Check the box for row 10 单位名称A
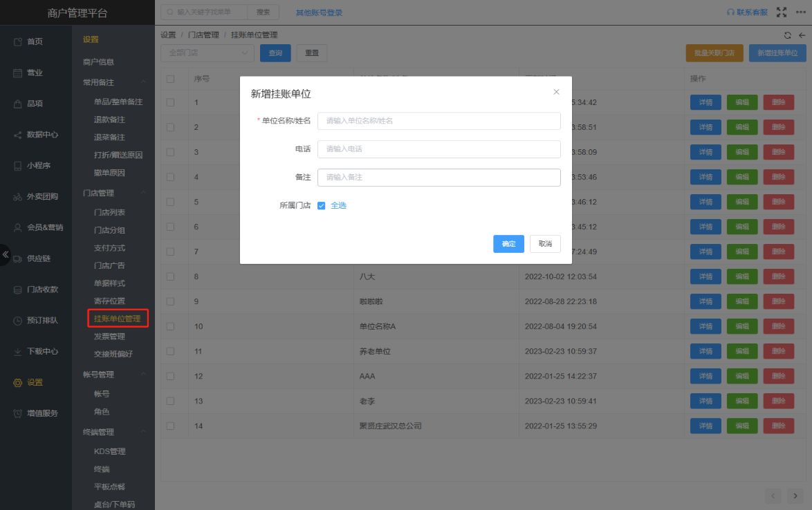The height and width of the screenshot is (510, 812). click(x=170, y=326)
